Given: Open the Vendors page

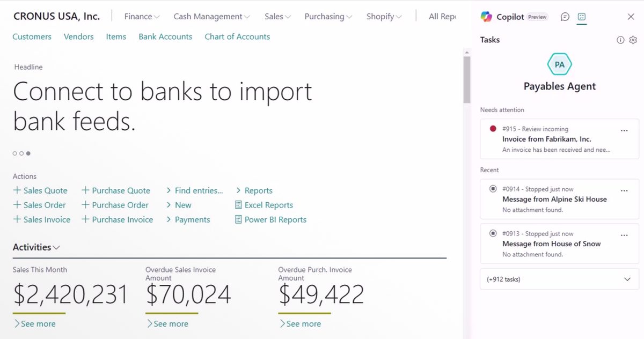Looking at the screenshot, I should coord(78,36).
